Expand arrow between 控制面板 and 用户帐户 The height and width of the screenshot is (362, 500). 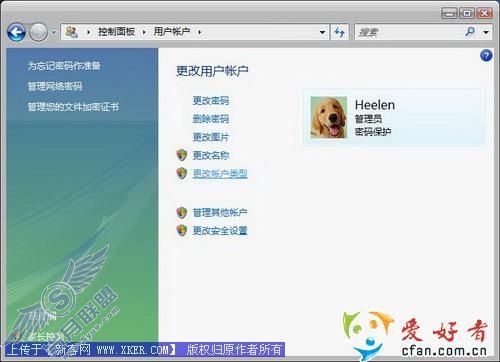point(144,32)
